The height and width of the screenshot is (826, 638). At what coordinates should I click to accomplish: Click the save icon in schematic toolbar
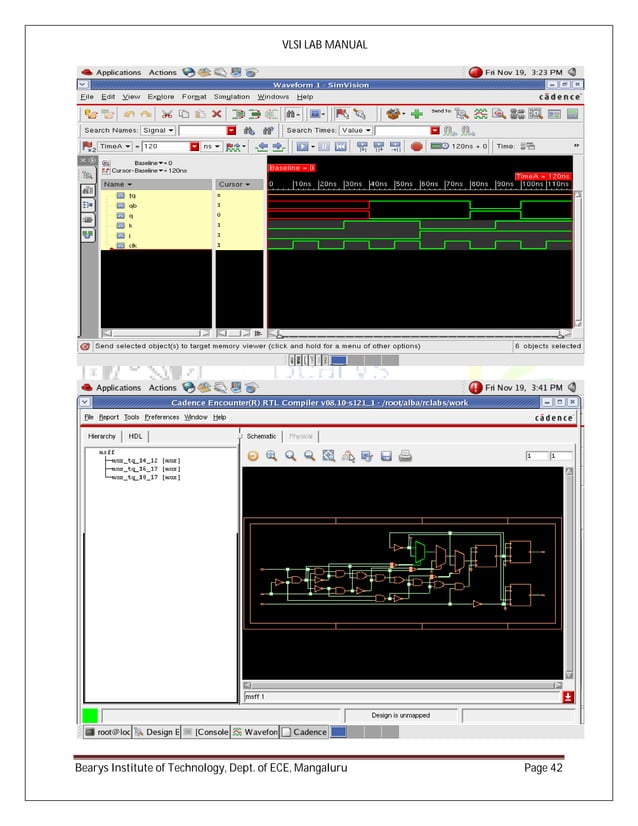pos(387,456)
